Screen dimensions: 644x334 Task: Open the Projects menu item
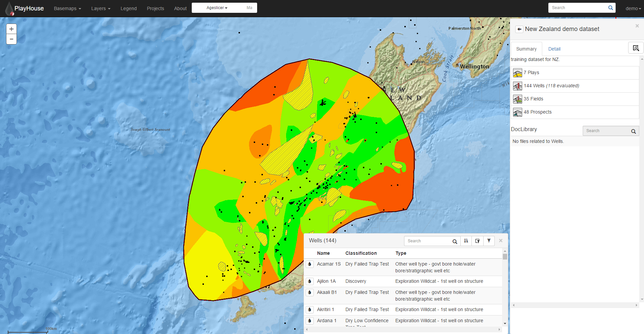click(155, 8)
